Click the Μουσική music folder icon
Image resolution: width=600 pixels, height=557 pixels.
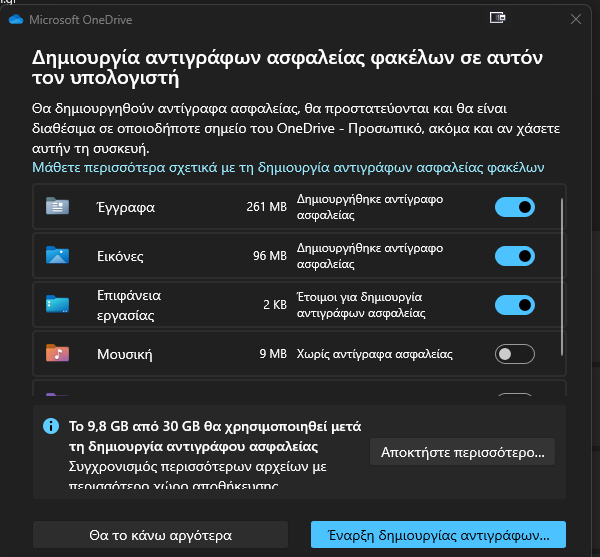click(x=57, y=353)
